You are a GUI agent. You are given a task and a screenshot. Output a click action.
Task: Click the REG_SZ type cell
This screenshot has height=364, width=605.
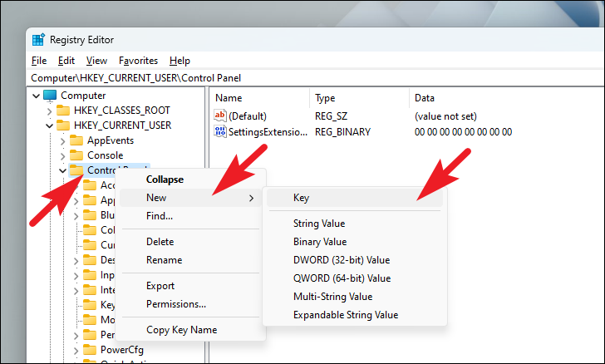point(331,116)
